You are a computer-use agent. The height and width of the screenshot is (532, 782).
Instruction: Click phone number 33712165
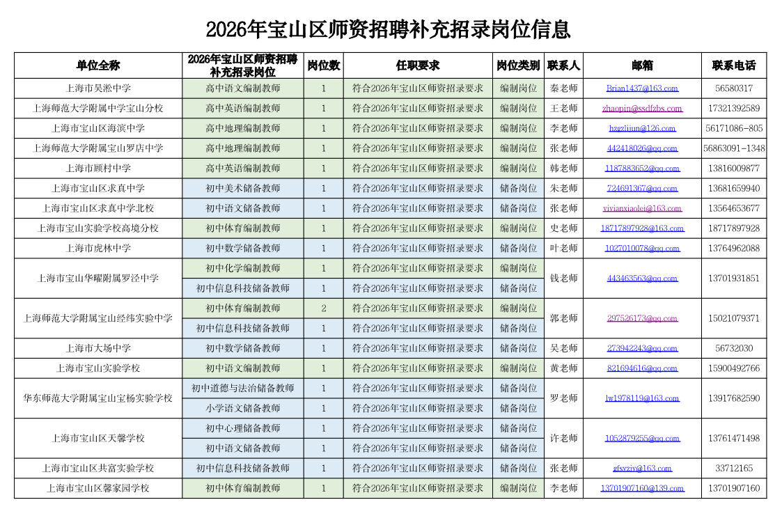pyautogui.click(x=734, y=468)
